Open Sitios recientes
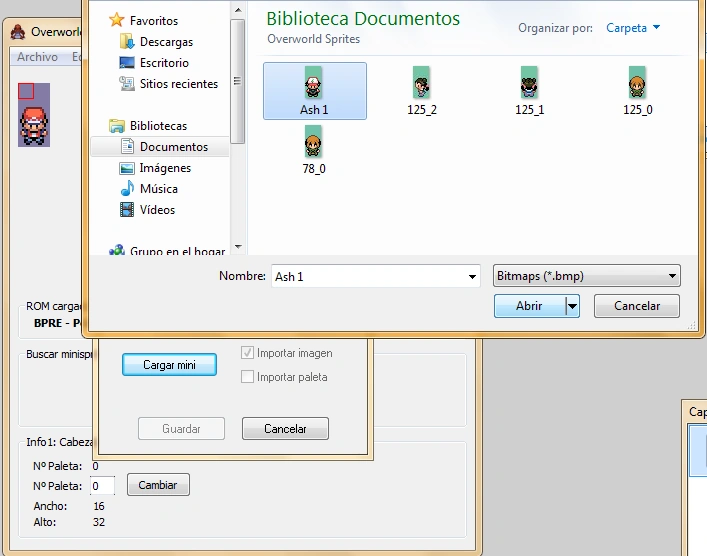707x556 pixels. pyautogui.click(x=179, y=83)
